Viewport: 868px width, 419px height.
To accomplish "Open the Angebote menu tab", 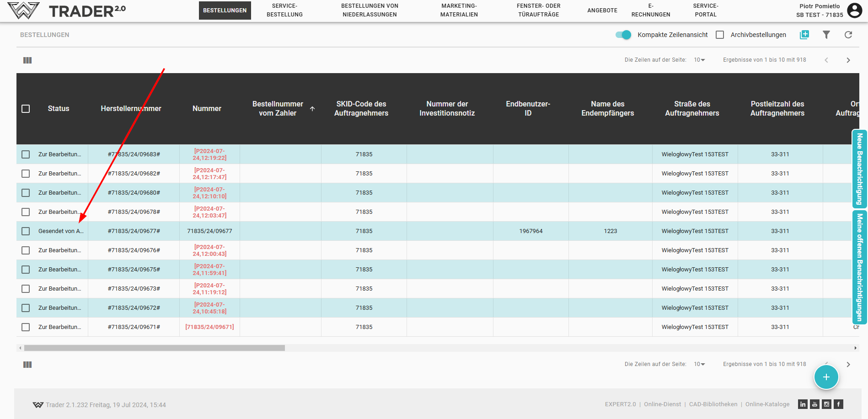I will [602, 10].
